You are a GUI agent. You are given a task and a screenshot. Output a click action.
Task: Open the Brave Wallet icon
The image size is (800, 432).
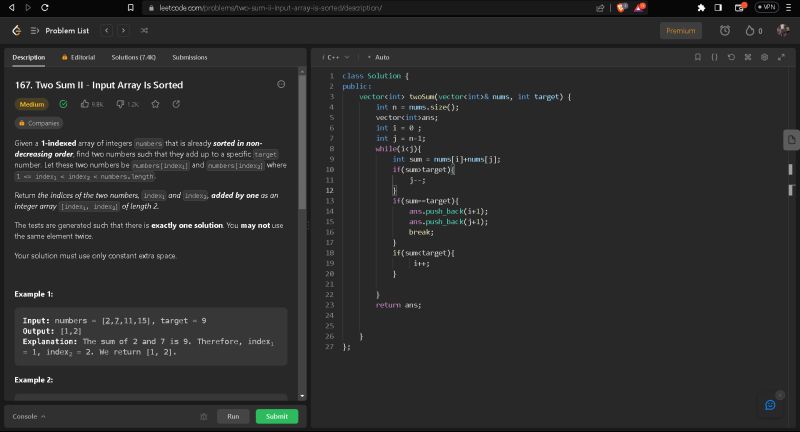pos(740,8)
